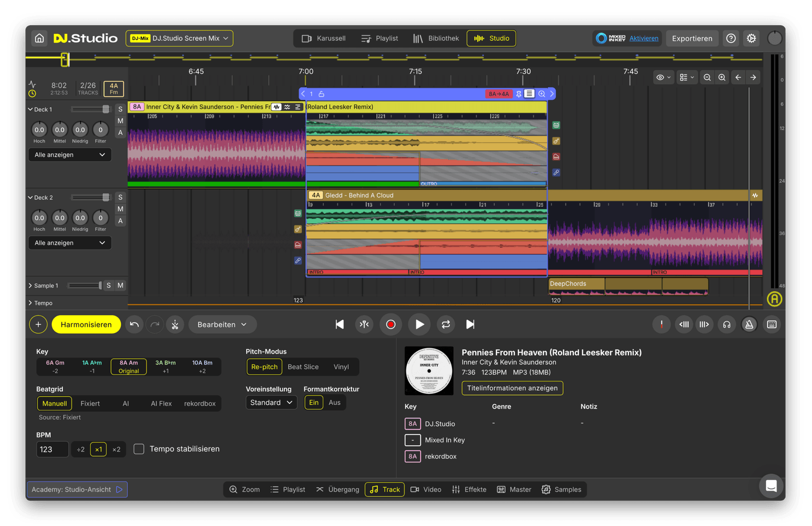Collapse the Deck 1 lane

coord(30,110)
